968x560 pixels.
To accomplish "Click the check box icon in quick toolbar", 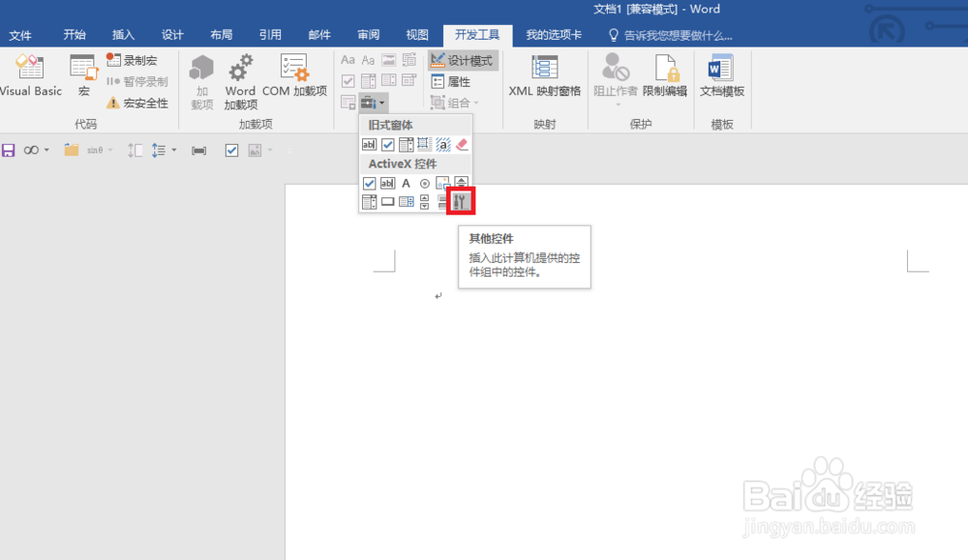I will [231, 150].
